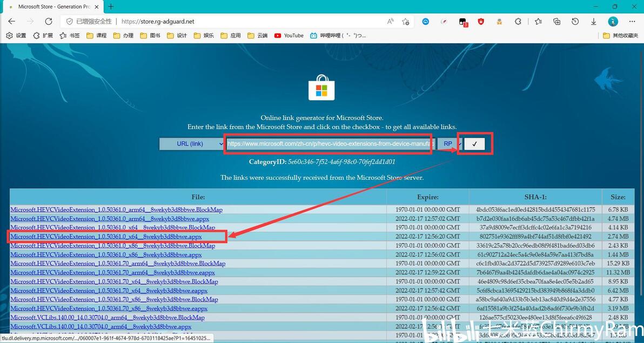Open the 图书 bookmarks folder

click(x=150, y=36)
